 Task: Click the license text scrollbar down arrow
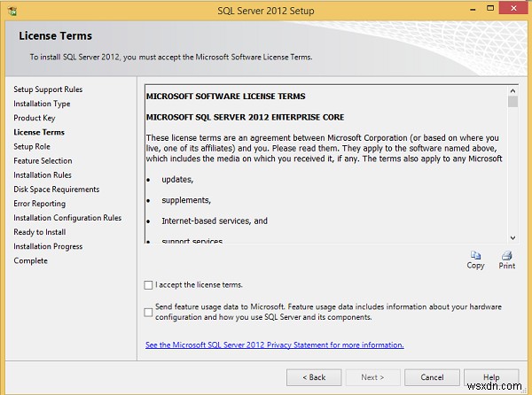coord(512,237)
